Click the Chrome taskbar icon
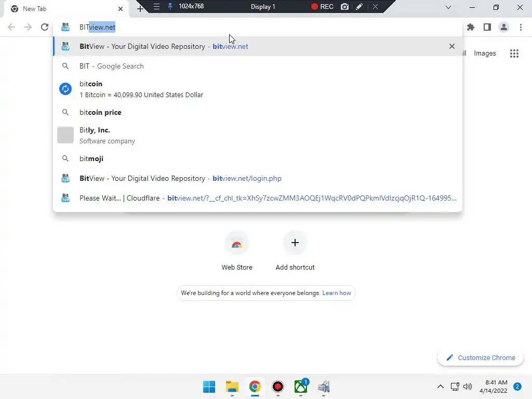The image size is (532, 399). [x=255, y=387]
